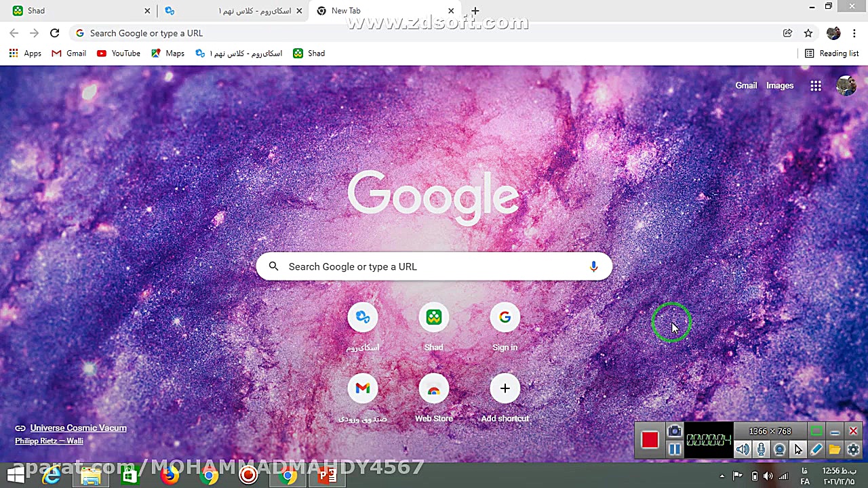
Task: Close the اسکای‌روم tab
Action: point(299,11)
